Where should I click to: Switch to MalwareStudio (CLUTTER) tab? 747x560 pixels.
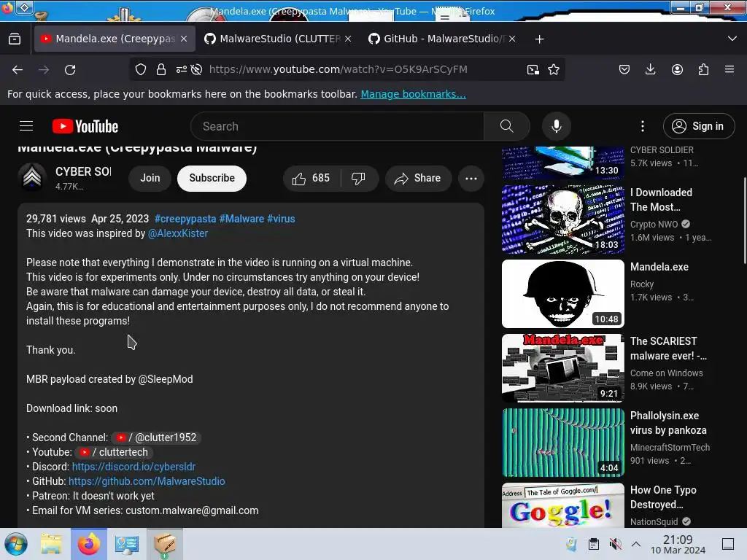pos(279,39)
